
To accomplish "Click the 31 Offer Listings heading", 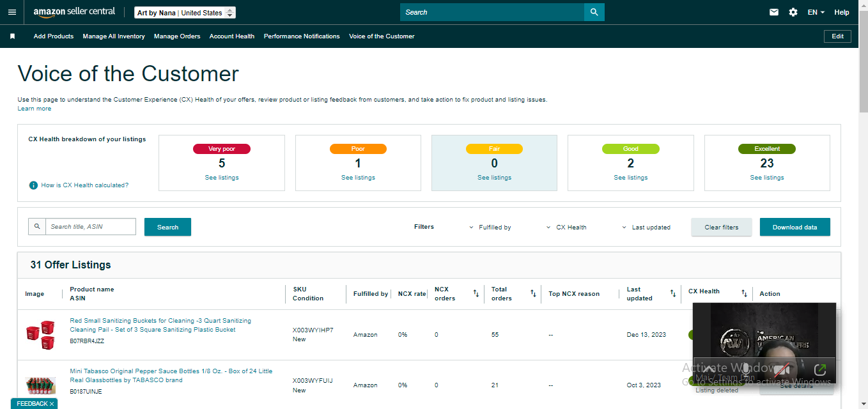I will (x=70, y=265).
